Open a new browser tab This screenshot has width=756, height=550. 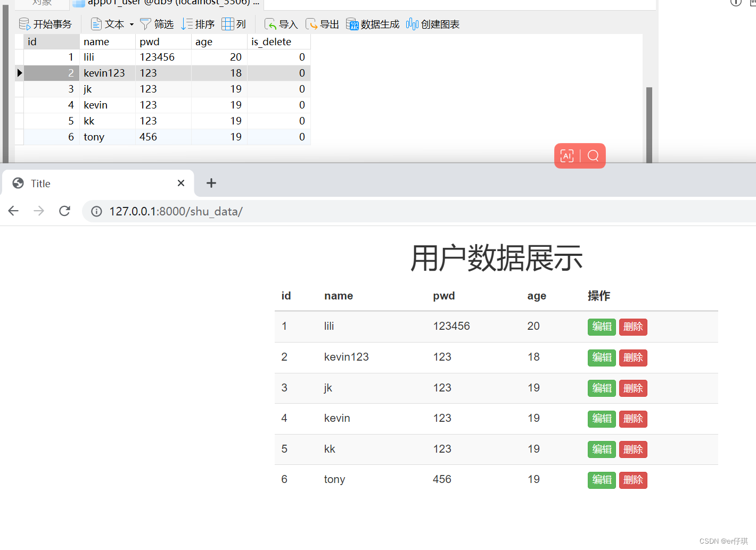[x=211, y=183]
